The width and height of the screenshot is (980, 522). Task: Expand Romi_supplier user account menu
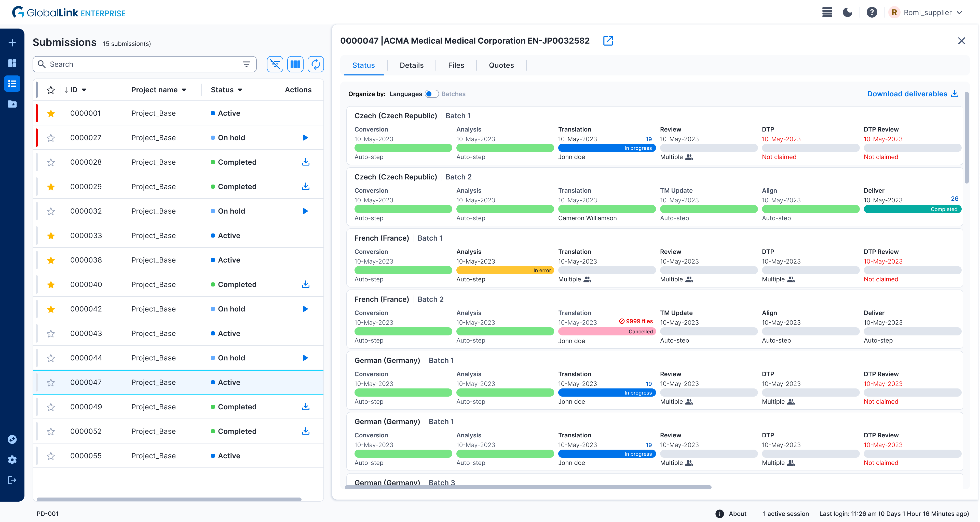959,12
